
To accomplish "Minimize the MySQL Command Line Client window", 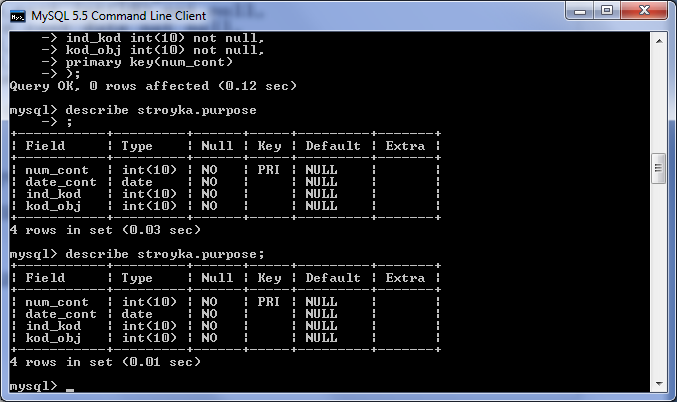I will [x=580, y=11].
